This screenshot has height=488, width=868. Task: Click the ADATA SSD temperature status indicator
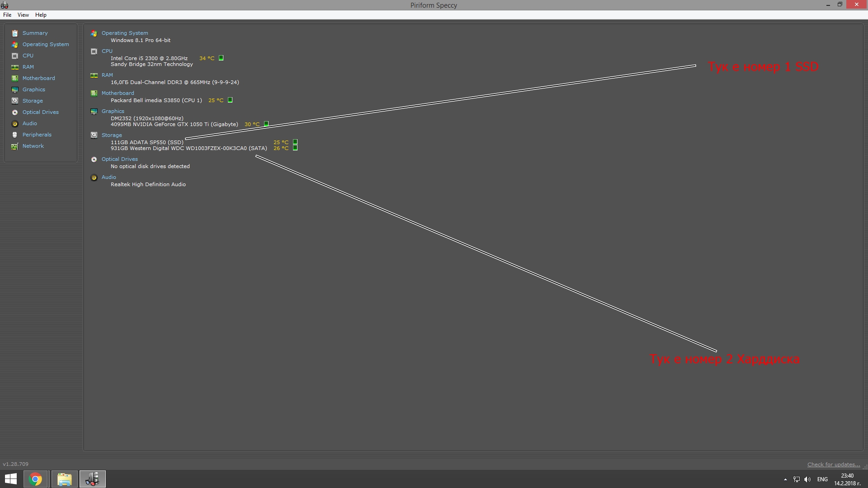click(x=295, y=142)
